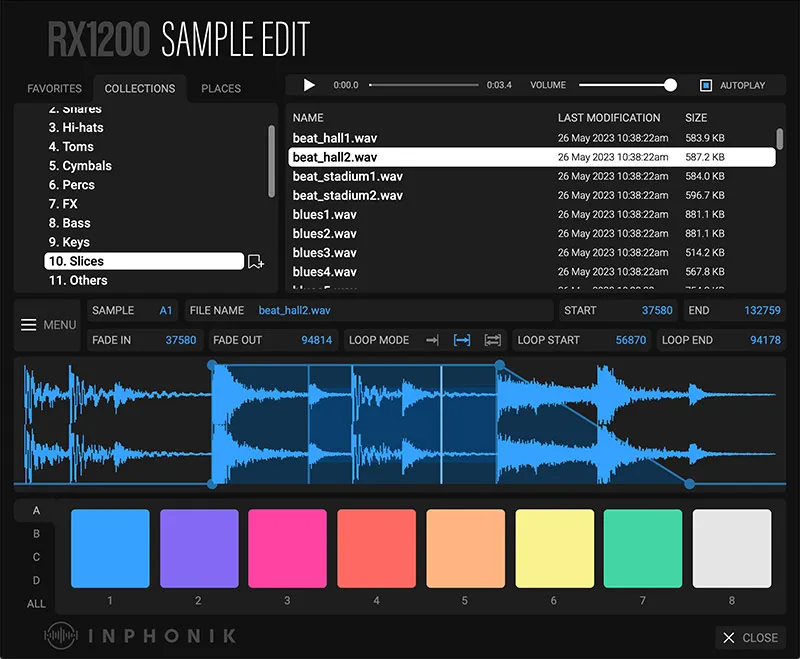Select pad bank B
The image size is (800, 659).
click(36, 534)
